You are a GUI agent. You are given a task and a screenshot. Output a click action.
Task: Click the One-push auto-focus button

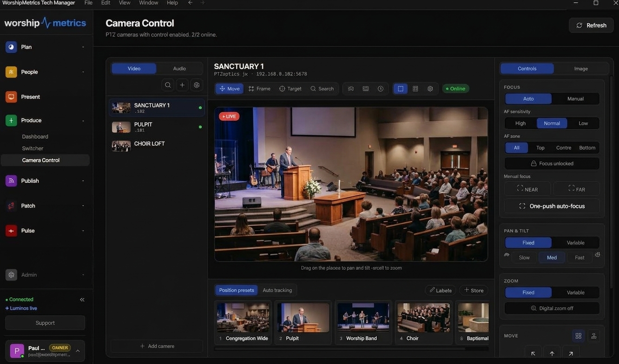coord(552,206)
